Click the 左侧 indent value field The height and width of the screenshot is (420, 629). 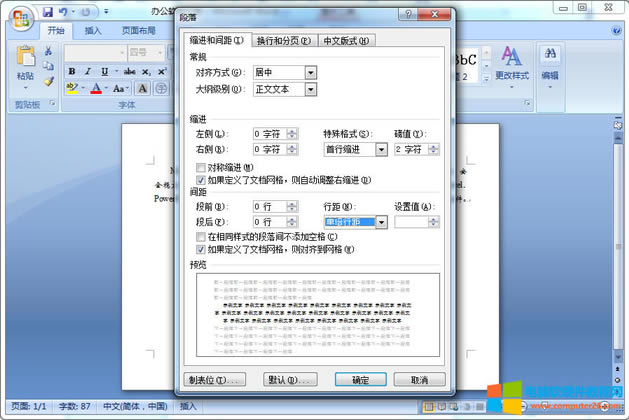coord(268,133)
